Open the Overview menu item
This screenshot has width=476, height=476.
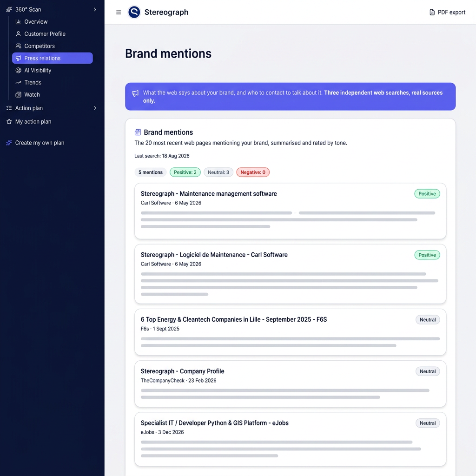click(52, 21)
